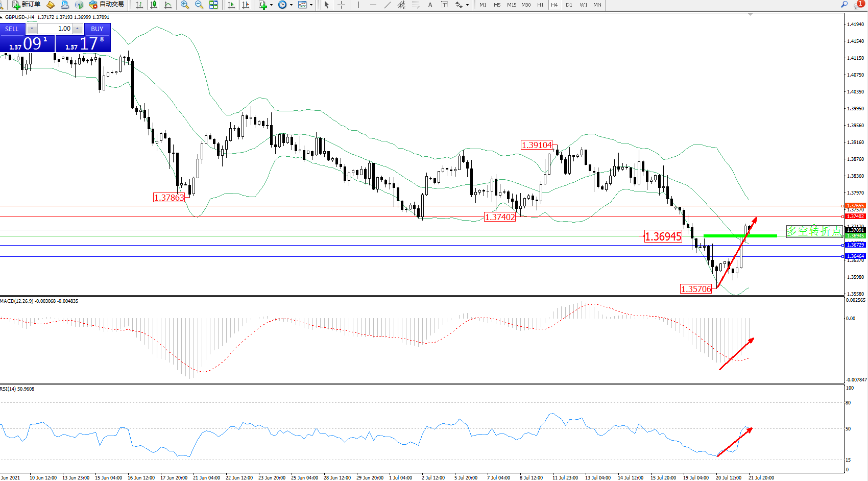
Task: Switch chart to bar chart mode
Action: point(139,5)
